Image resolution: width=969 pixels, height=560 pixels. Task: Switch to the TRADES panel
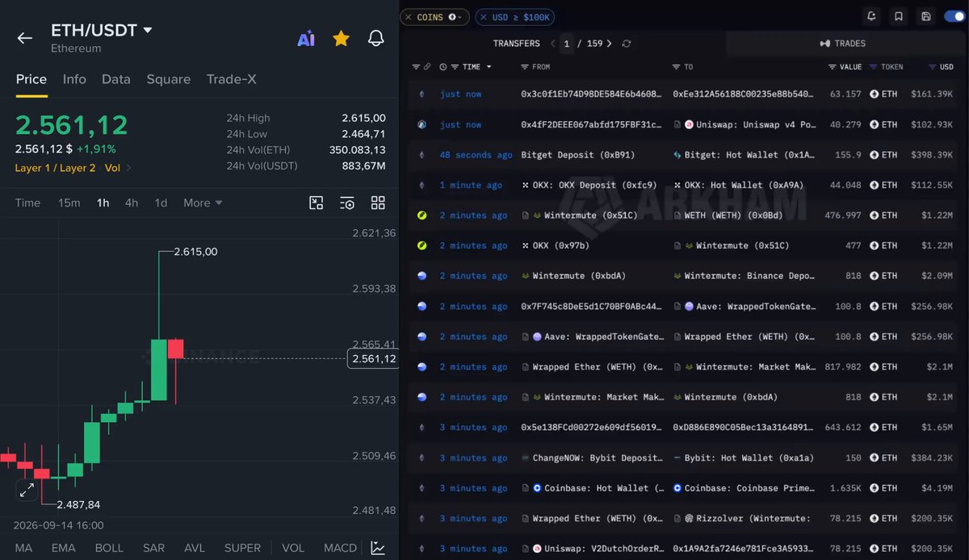point(842,44)
